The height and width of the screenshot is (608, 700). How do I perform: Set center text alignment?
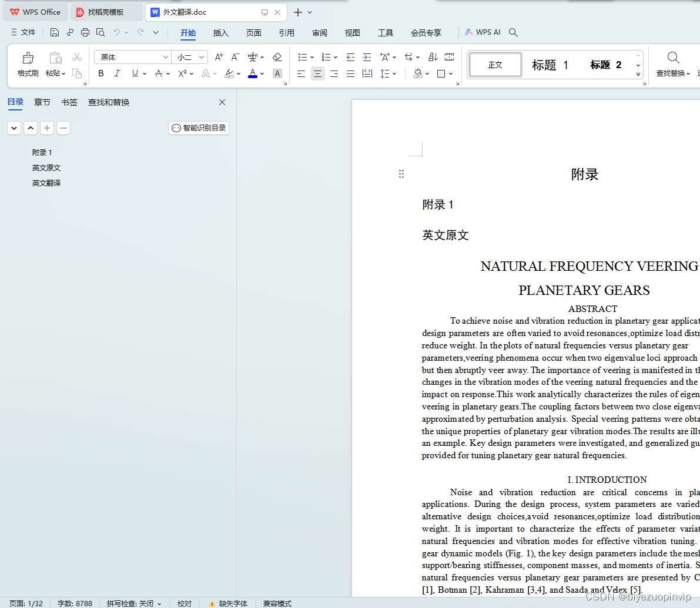[317, 73]
